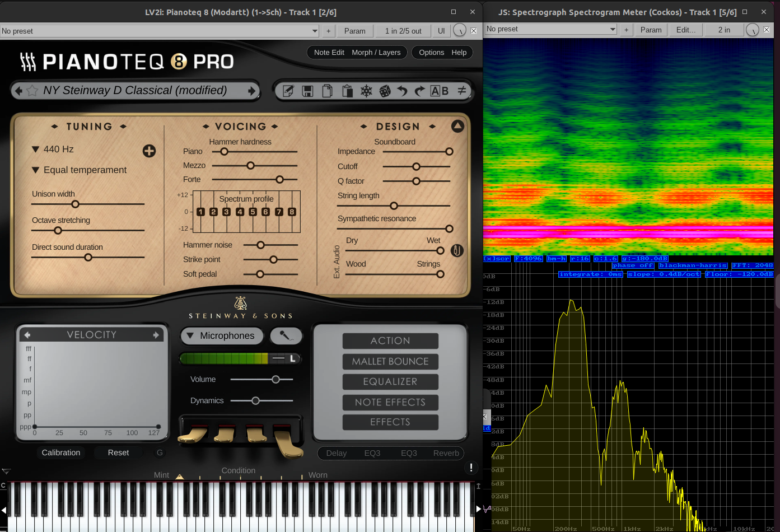Adjust the Hammer noise slider
The height and width of the screenshot is (532, 780).
click(x=270, y=245)
